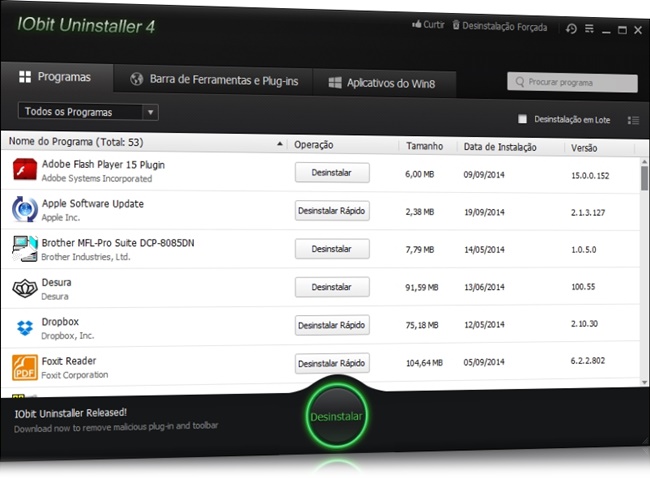The image size is (650, 478).
Task: Click the big green Desinstalar button
Action: pos(337,416)
